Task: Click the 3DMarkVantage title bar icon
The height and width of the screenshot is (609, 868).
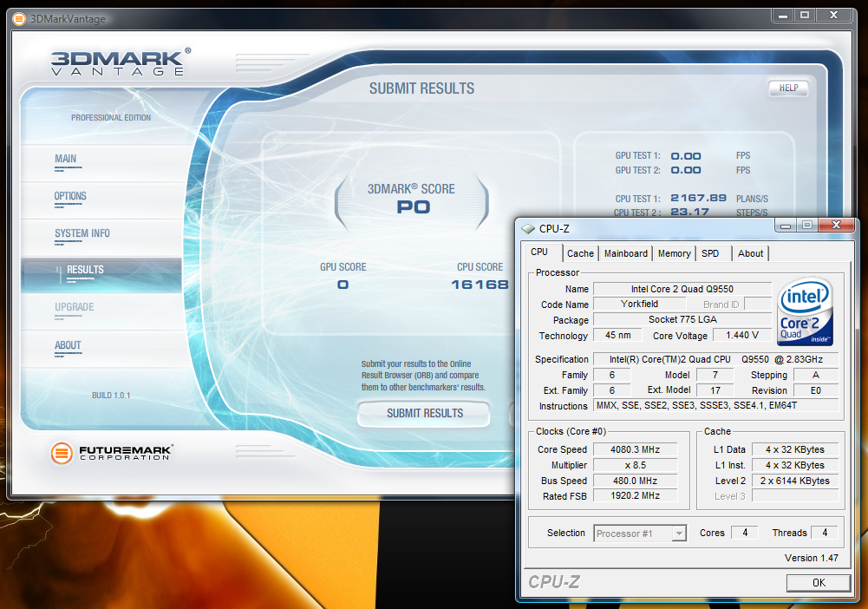Action: click(19, 19)
